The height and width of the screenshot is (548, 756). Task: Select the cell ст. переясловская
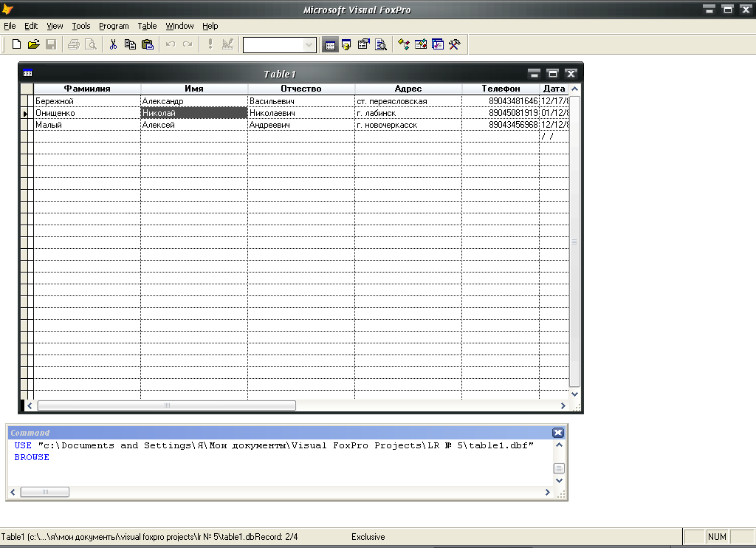coord(408,101)
